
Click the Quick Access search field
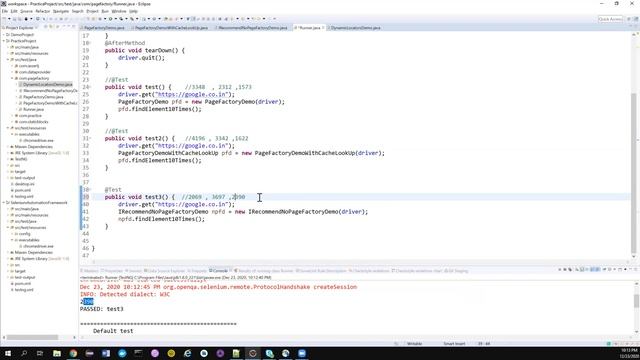click(x=610, y=19)
